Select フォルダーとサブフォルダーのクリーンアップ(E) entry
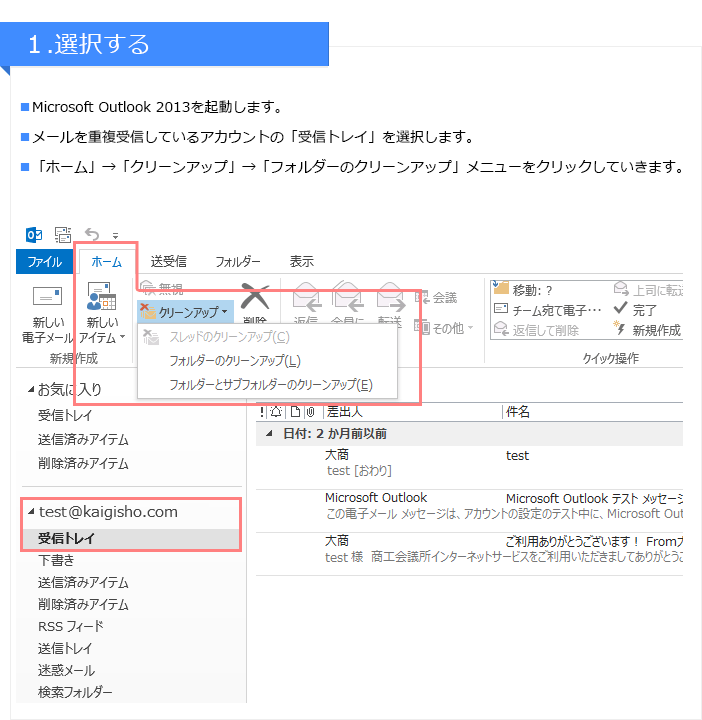 [x=267, y=384]
